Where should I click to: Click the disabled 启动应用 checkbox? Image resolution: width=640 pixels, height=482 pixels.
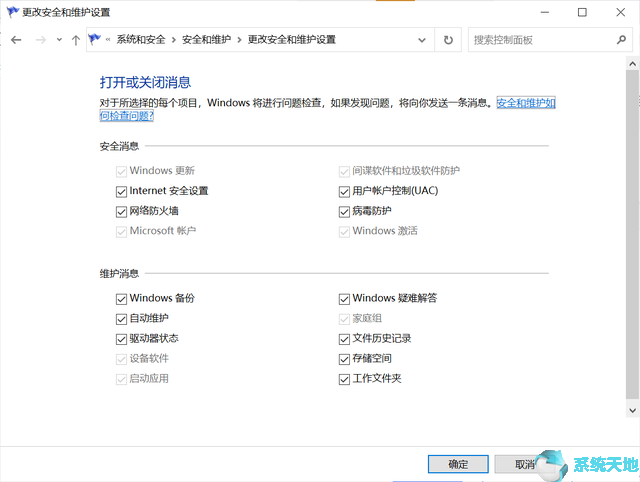[121, 379]
